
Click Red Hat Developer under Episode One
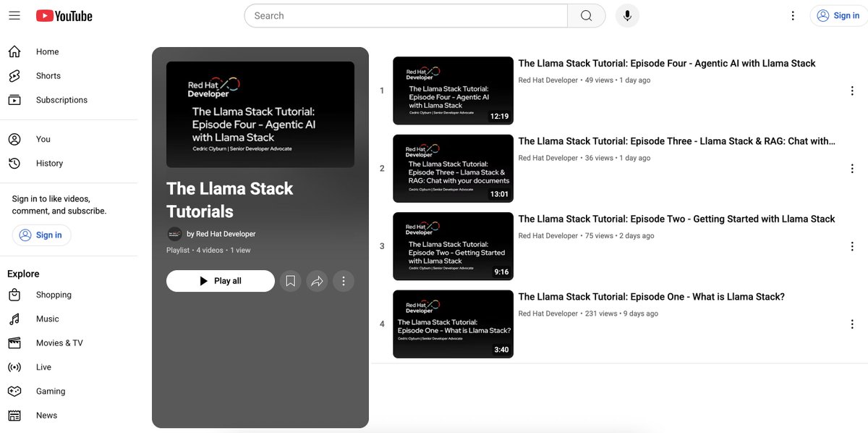(x=548, y=314)
